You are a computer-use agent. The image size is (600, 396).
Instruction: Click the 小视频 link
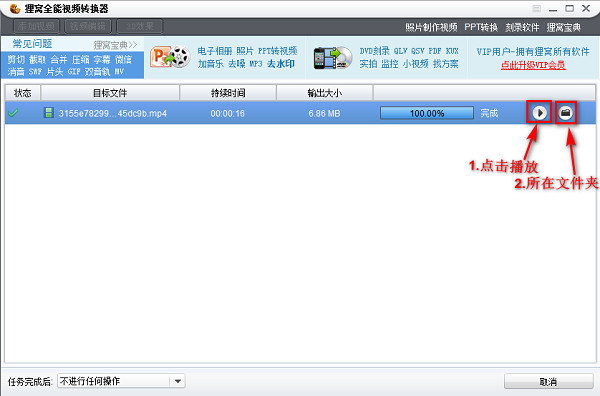(x=416, y=64)
